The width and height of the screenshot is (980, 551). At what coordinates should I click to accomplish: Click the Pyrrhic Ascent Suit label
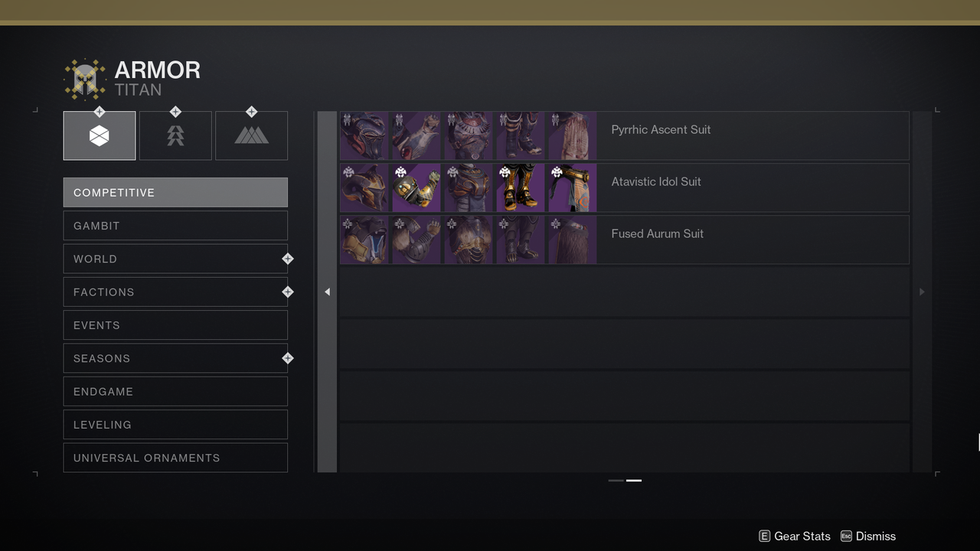pyautogui.click(x=661, y=129)
